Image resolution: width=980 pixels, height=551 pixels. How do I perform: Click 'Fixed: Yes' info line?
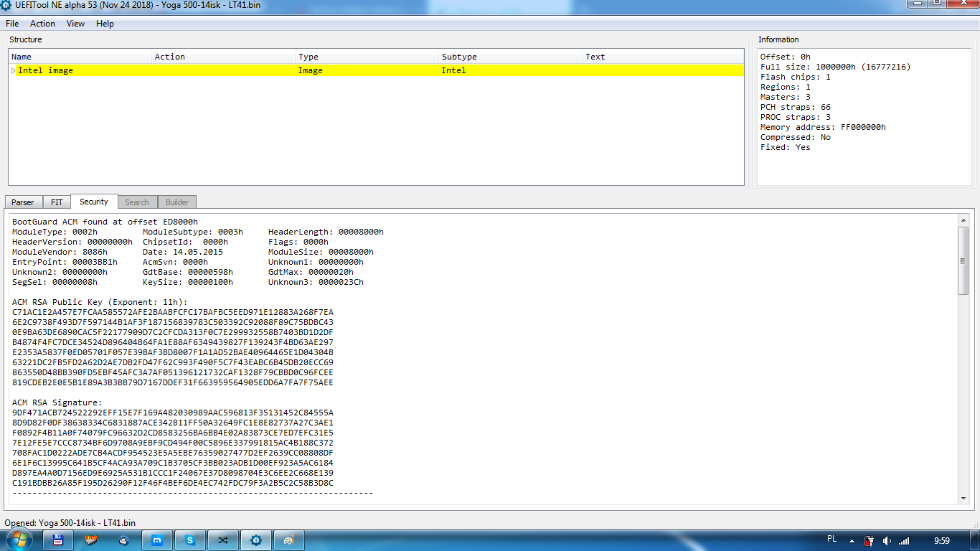(786, 147)
